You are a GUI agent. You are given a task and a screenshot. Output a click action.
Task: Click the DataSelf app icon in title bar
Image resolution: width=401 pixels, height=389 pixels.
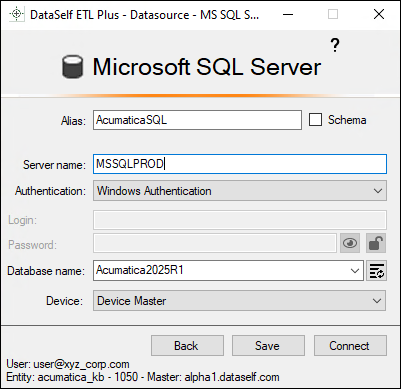tap(16, 14)
